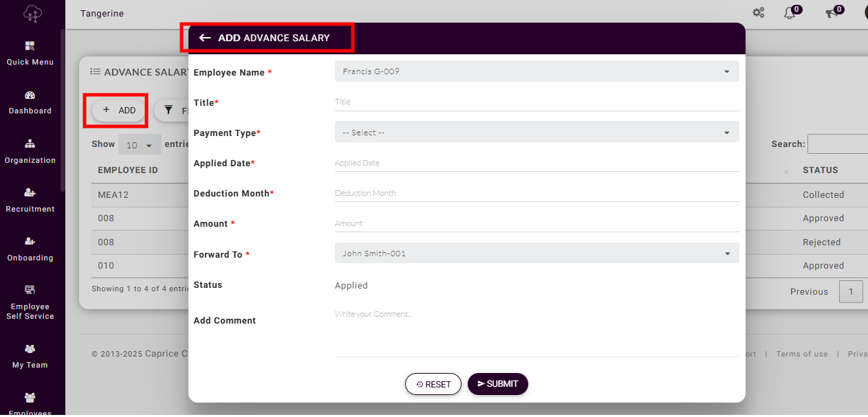Open the notifications bell icon
Image resolution: width=868 pixels, height=417 pixels.
pyautogui.click(x=790, y=13)
